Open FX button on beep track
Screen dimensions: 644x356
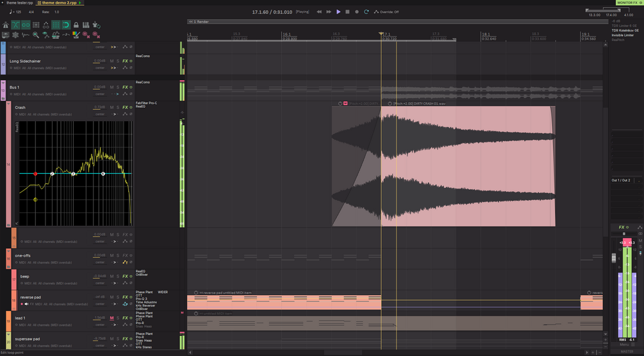pos(125,276)
